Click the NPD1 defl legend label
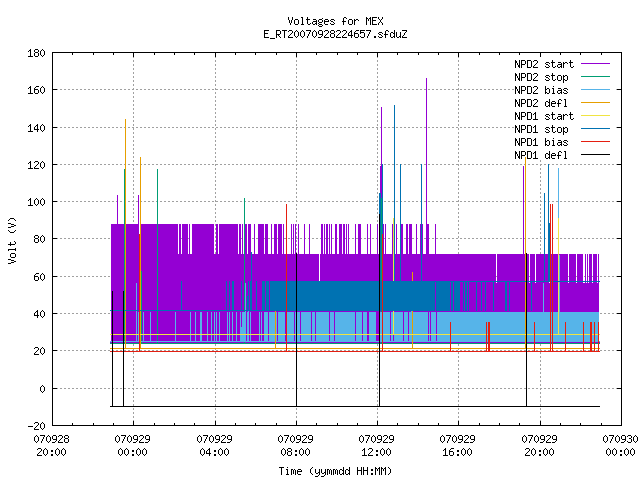This screenshot has width=640, height=480. tap(541, 155)
